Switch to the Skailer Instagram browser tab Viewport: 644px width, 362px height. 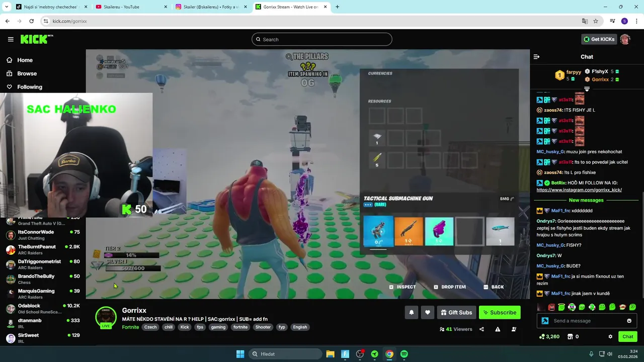tap(210, 7)
